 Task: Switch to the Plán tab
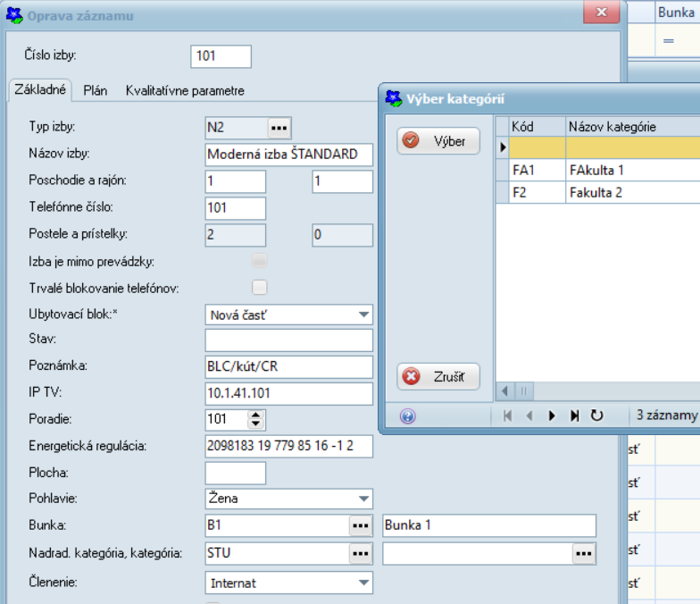point(96,90)
